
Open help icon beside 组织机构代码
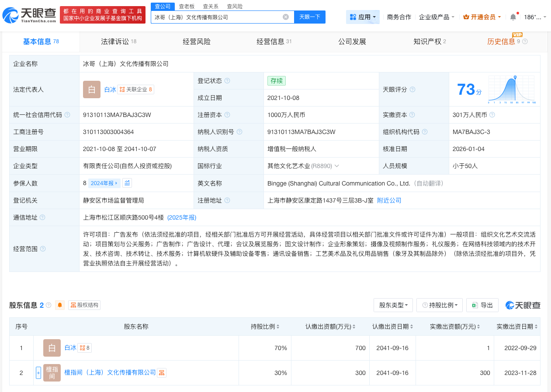pos(425,132)
